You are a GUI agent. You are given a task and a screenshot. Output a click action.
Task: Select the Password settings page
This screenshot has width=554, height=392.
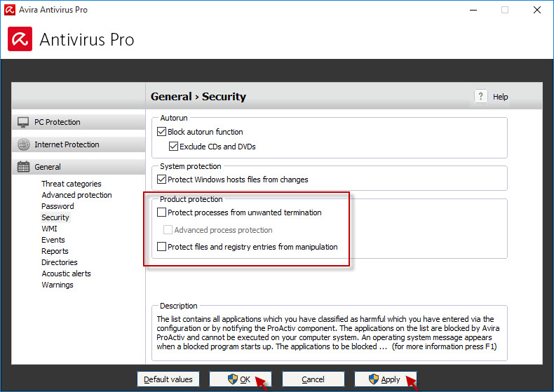(58, 206)
